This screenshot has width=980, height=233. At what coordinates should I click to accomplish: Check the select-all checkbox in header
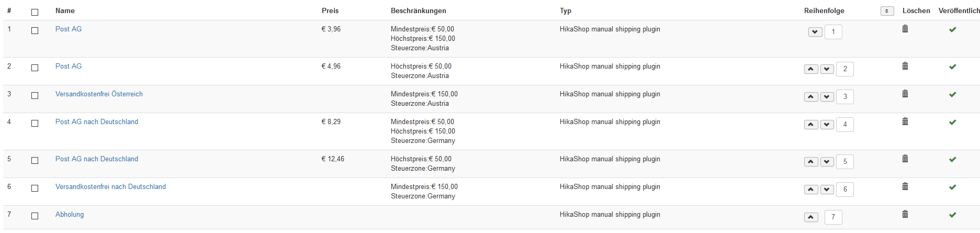(35, 12)
